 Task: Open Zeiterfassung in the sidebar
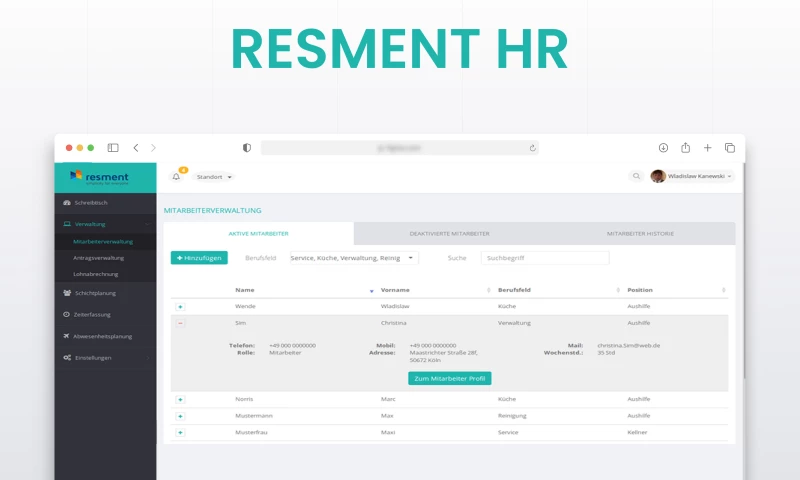(x=106, y=315)
